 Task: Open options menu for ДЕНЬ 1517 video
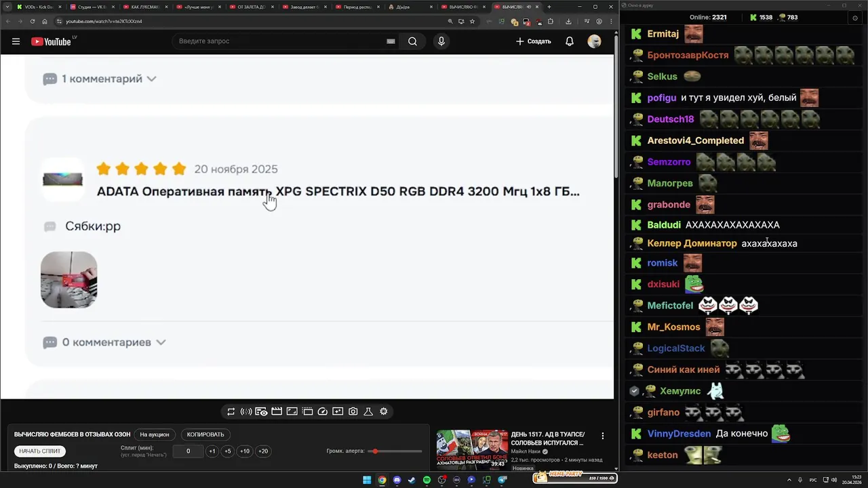(x=603, y=436)
